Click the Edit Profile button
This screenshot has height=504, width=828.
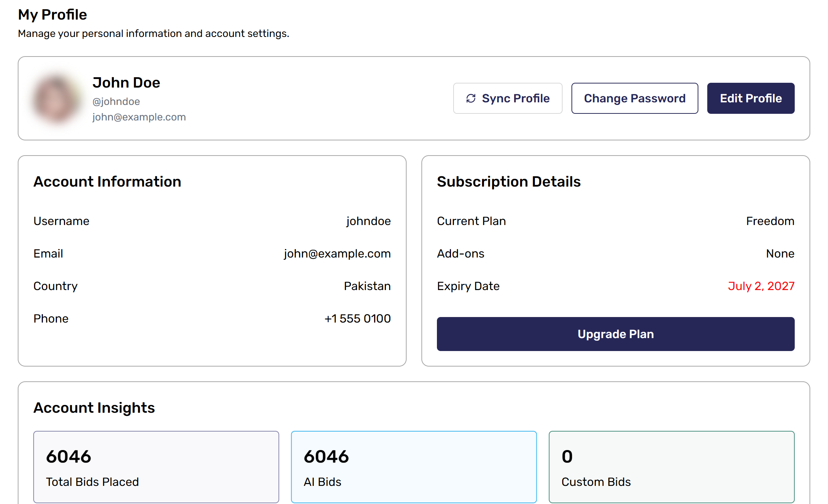pyautogui.click(x=751, y=98)
